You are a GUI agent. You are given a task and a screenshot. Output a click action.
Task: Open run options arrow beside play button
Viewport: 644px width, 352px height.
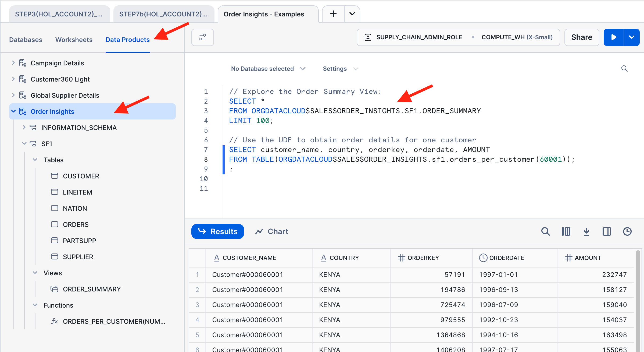pyautogui.click(x=632, y=37)
